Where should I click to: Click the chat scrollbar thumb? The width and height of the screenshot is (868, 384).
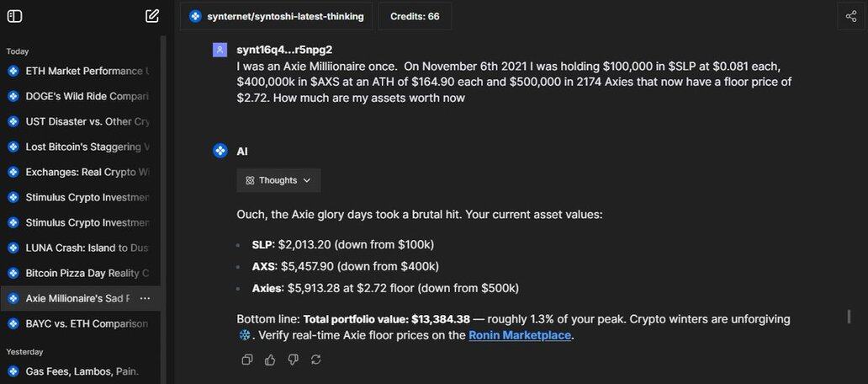[x=849, y=317]
